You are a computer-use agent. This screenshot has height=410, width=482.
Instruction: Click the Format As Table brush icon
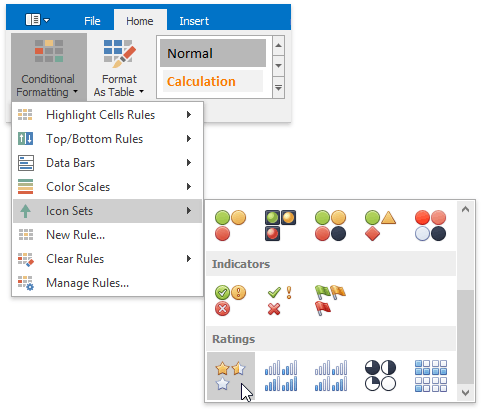pos(120,53)
